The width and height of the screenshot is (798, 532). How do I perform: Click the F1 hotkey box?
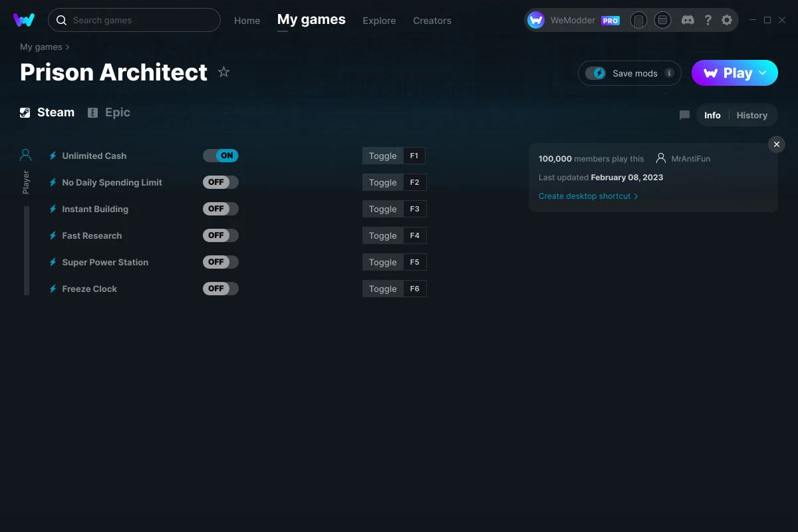tap(414, 156)
